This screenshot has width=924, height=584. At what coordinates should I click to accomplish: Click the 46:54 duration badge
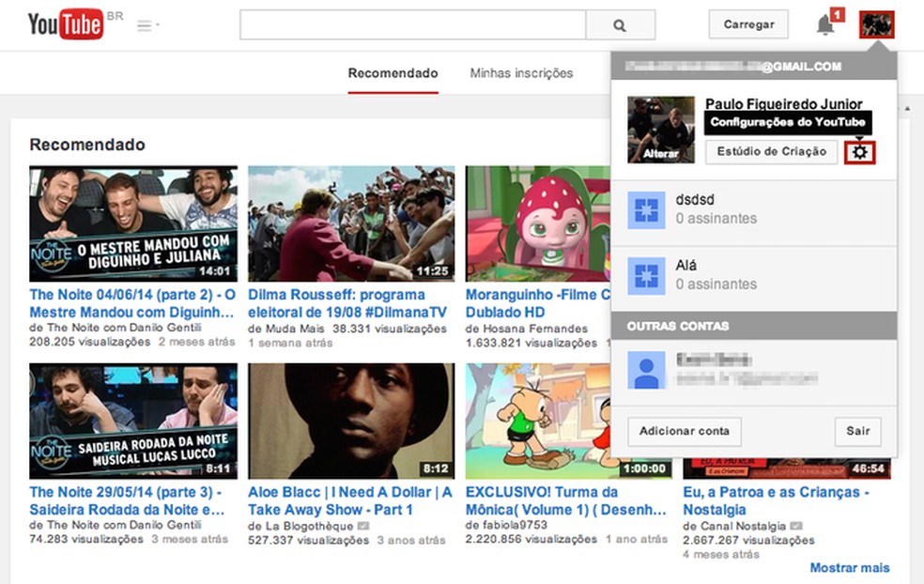[868, 469]
